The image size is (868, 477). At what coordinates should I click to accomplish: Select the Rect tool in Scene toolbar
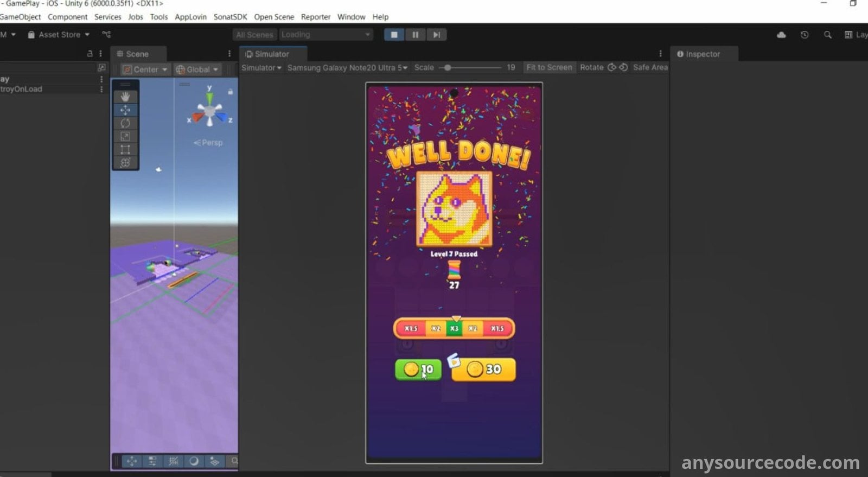tap(125, 150)
